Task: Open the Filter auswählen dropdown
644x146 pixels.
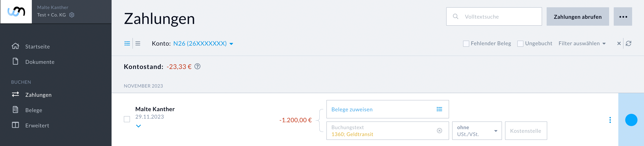Action: [x=582, y=43]
